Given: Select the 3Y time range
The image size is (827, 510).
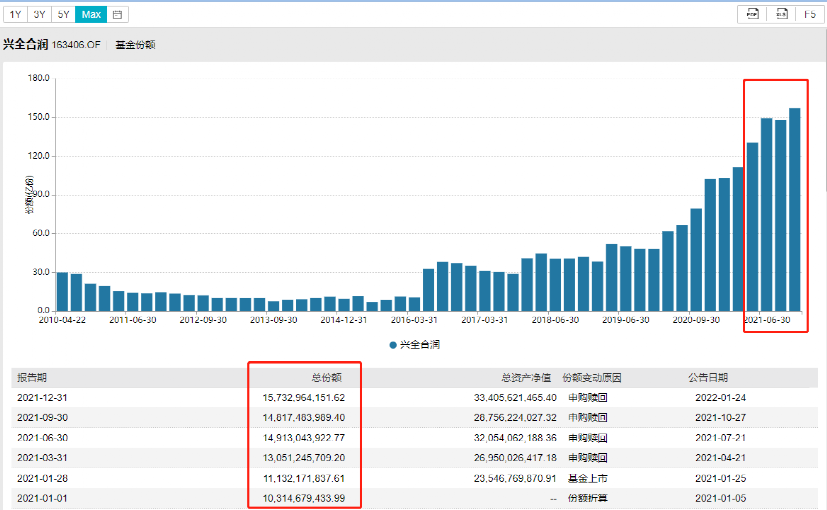Looking at the screenshot, I should point(39,15).
